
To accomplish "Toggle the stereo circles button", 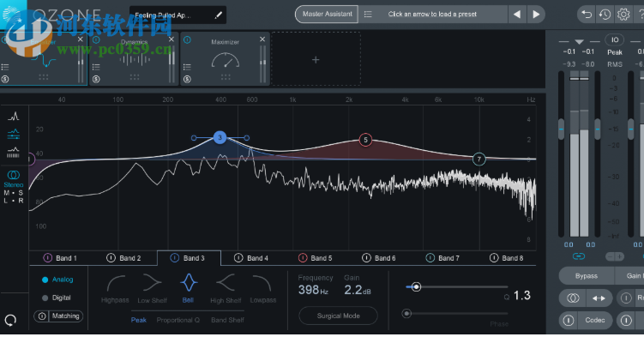I will tap(573, 298).
